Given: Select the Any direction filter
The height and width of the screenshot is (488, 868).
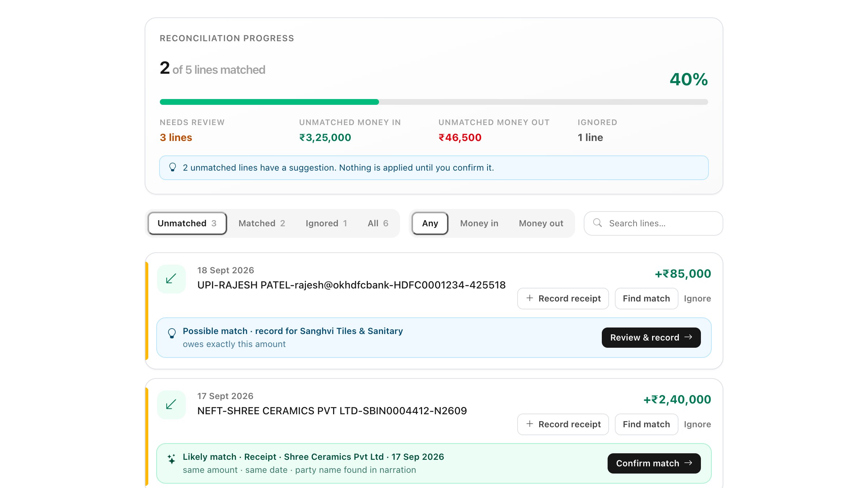Looking at the screenshot, I should point(430,223).
